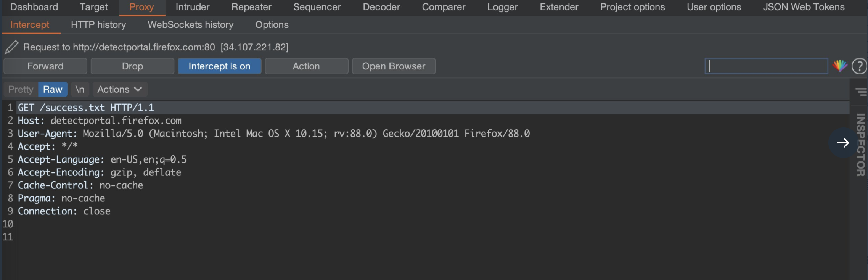
Task: Click the Cache-Control: no-cache line
Action: [x=80, y=185]
